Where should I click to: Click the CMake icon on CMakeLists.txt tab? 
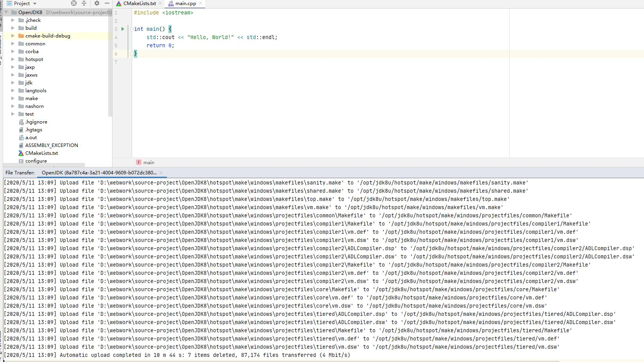[x=119, y=4]
